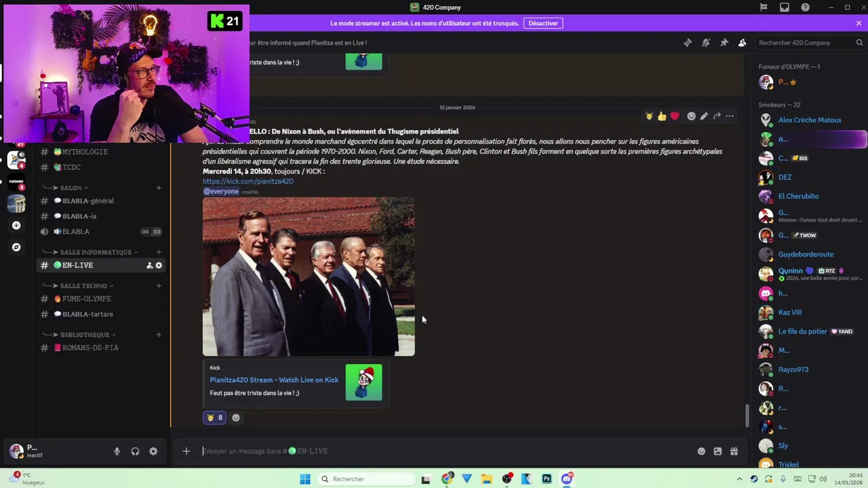The height and width of the screenshot is (488, 868).
Task: Forward the message with the arrow icon
Action: point(717,117)
